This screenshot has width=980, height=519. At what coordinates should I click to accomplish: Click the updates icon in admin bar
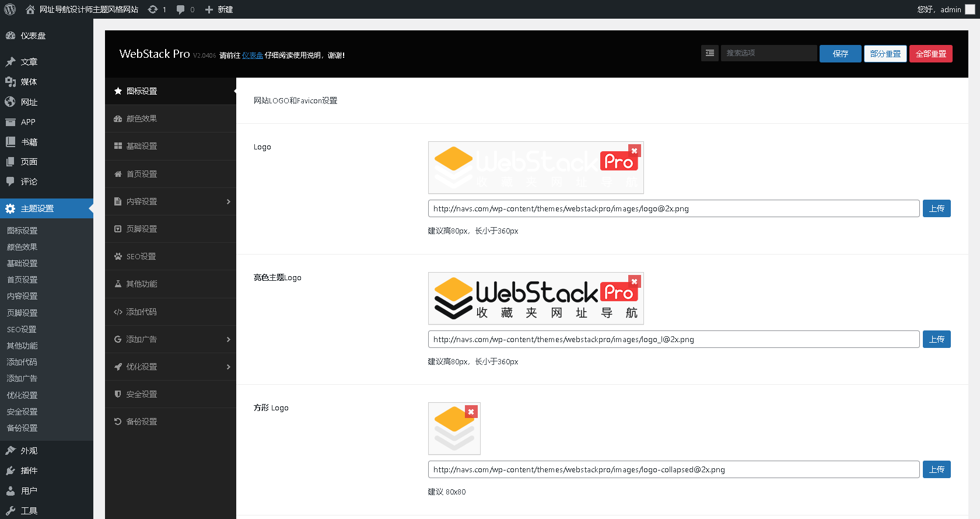coord(153,9)
